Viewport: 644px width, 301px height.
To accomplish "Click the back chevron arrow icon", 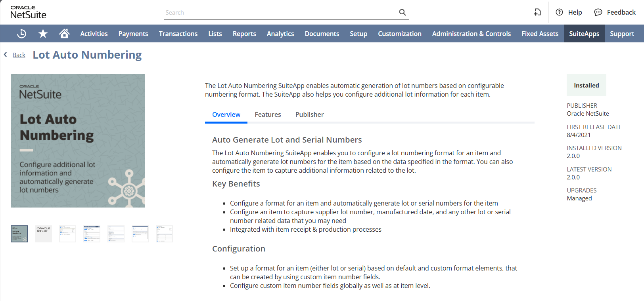I will pyautogui.click(x=6, y=55).
